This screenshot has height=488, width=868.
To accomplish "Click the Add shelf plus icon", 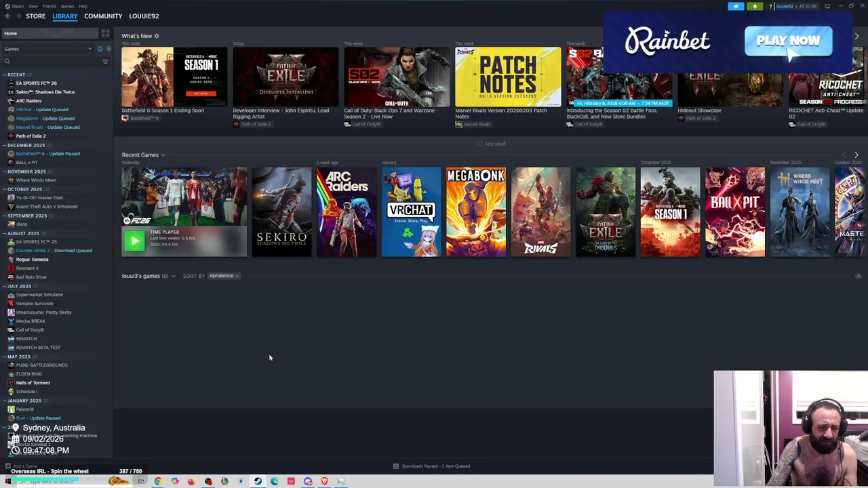I will [479, 144].
